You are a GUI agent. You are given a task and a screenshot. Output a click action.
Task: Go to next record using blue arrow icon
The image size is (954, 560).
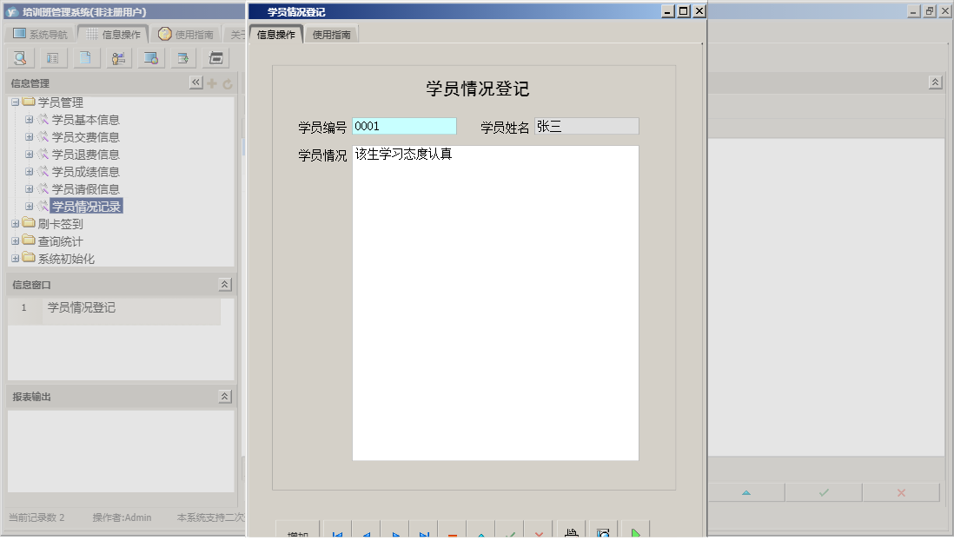click(394, 534)
